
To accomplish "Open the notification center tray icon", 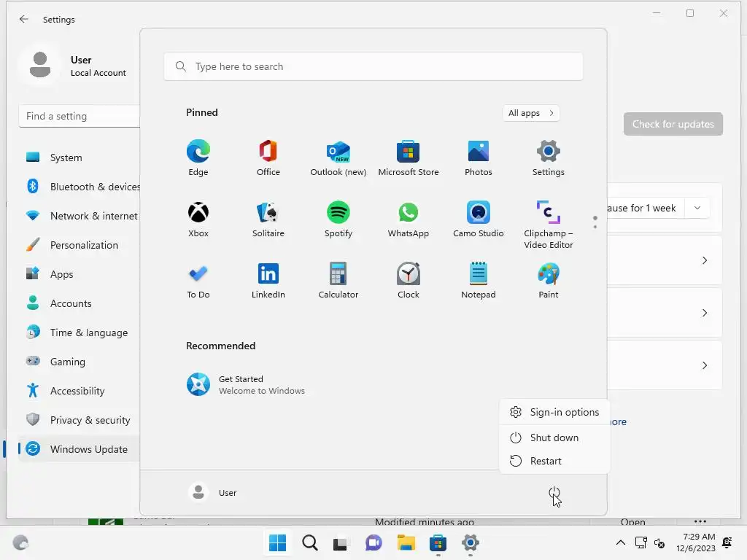I will click(727, 542).
